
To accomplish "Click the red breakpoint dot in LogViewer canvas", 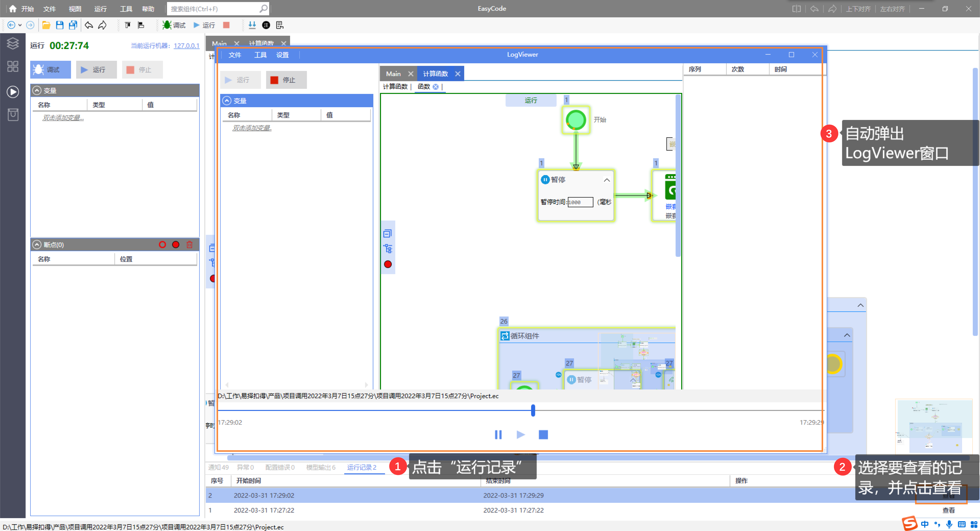I will [x=388, y=264].
